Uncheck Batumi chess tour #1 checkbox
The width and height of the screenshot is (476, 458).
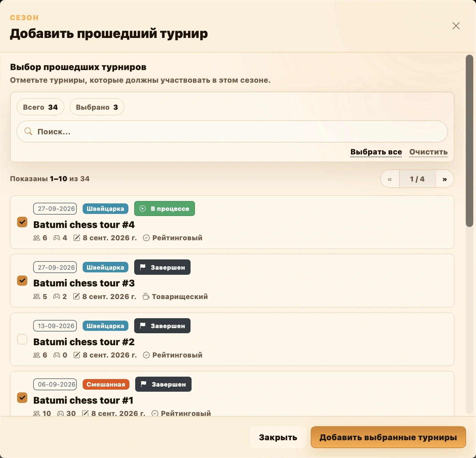tap(22, 398)
